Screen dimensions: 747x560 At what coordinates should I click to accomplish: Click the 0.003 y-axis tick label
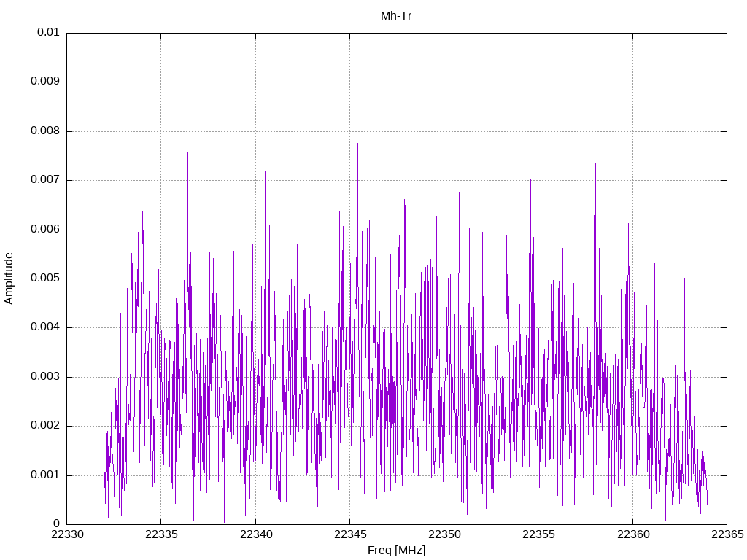(44, 377)
